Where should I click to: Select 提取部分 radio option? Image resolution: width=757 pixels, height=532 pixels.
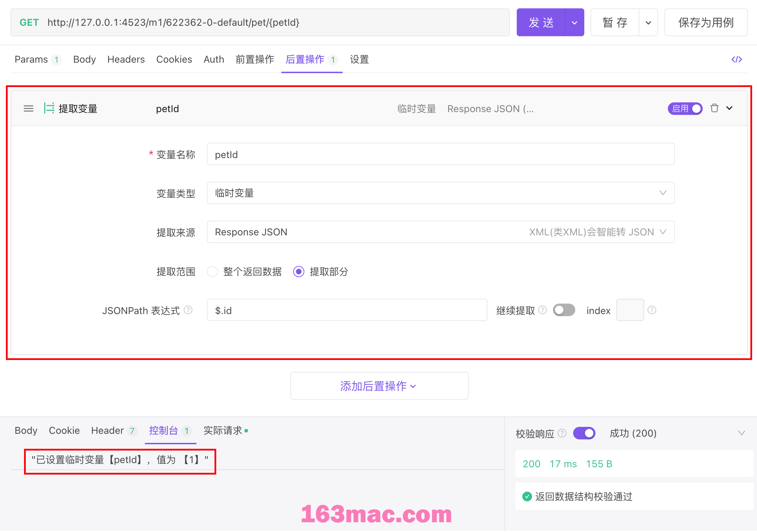point(299,272)
